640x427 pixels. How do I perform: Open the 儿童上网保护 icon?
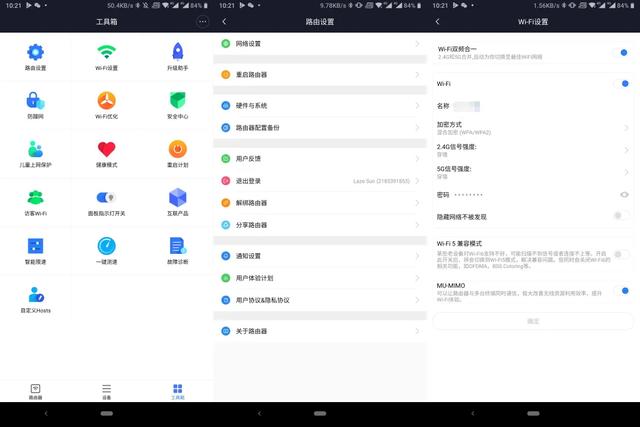tap(36, 149)
